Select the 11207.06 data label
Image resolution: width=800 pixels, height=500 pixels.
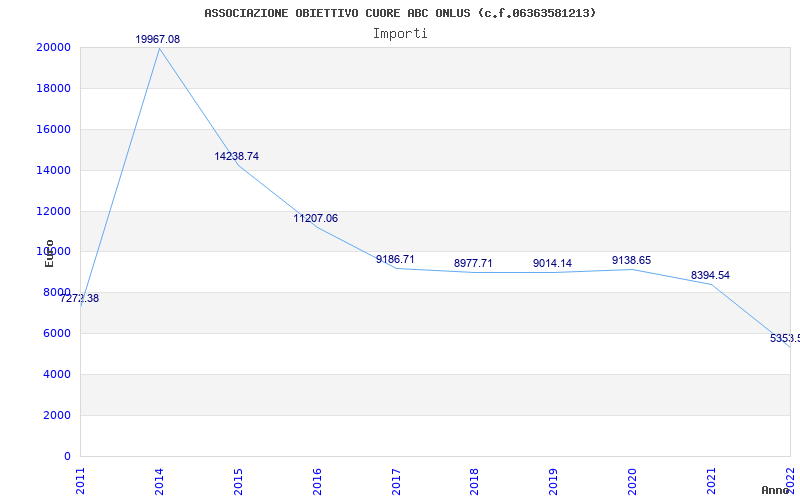click(316, 218)
